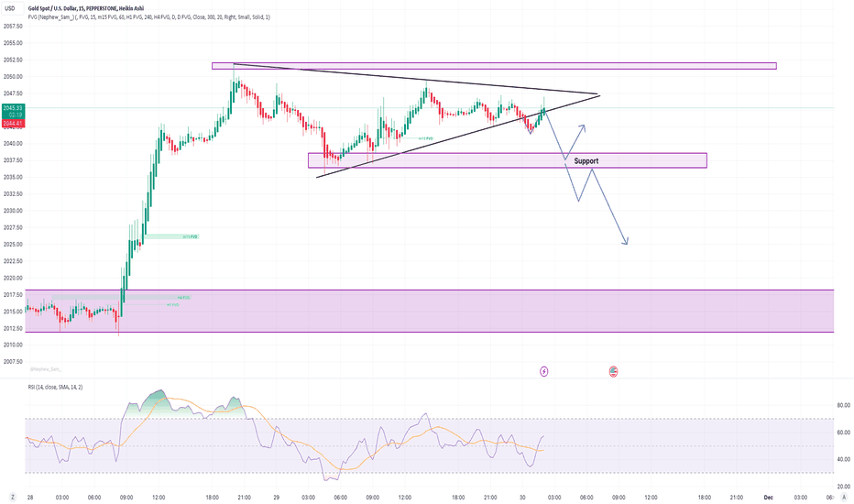Viewport: 854px width, 504px height.
Task: Click the Z timezone icon on time axis
Action: pyautogui.click(x=12, y=497)
